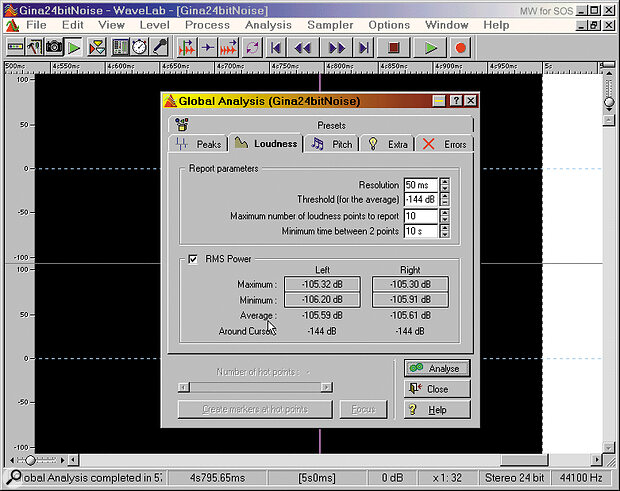Click the stopwatch timer toolbar icon
Viewport: 620px width, 491px height.
(x=140, y=47)
